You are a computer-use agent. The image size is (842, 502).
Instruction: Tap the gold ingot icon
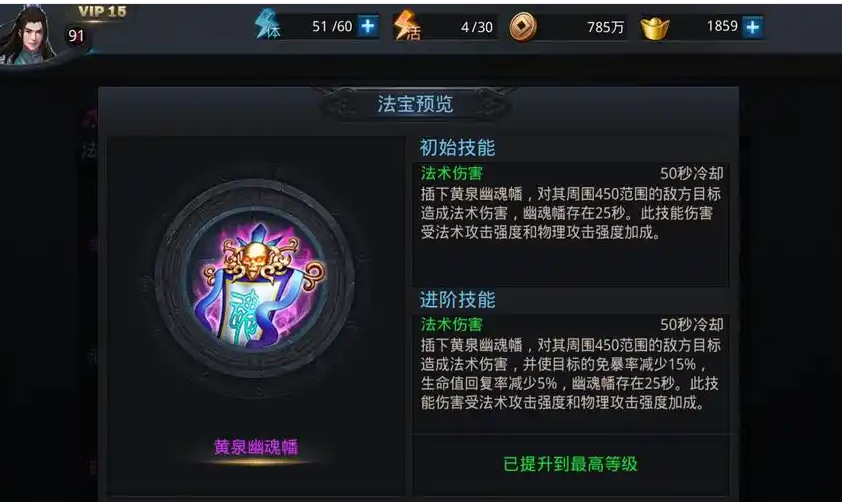655,28
